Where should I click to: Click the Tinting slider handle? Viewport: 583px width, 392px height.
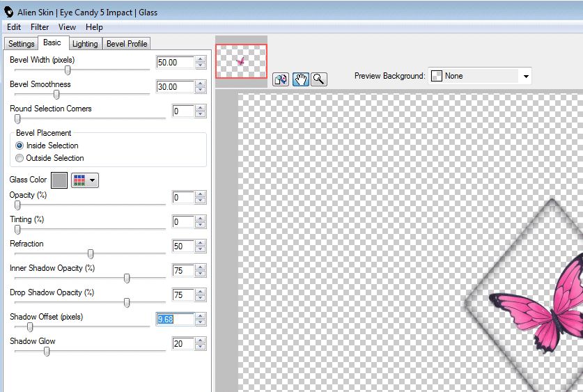[17, 230]
